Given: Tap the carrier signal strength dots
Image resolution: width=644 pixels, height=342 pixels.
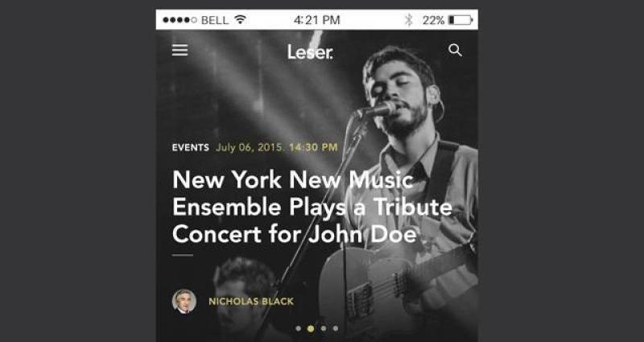Looking at the screenshot, I should coord(180,19).
